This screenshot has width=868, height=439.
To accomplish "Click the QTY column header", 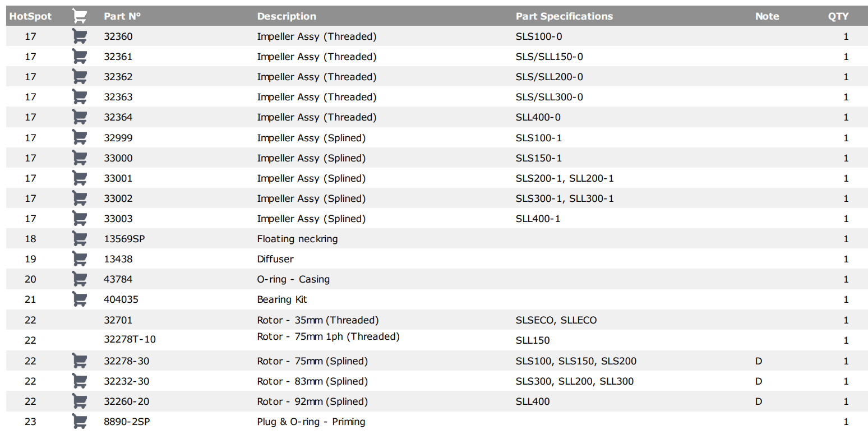I will (838, 16).
